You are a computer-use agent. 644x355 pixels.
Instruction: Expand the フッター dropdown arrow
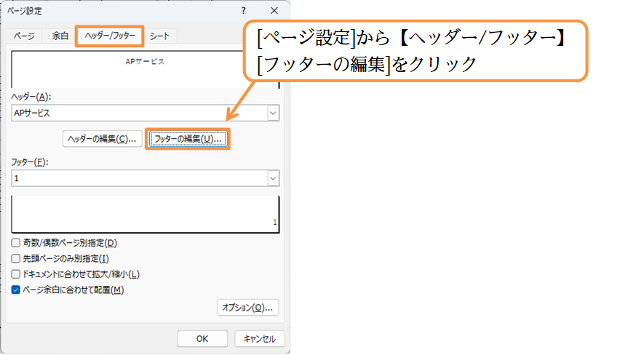tap(273, 178)
